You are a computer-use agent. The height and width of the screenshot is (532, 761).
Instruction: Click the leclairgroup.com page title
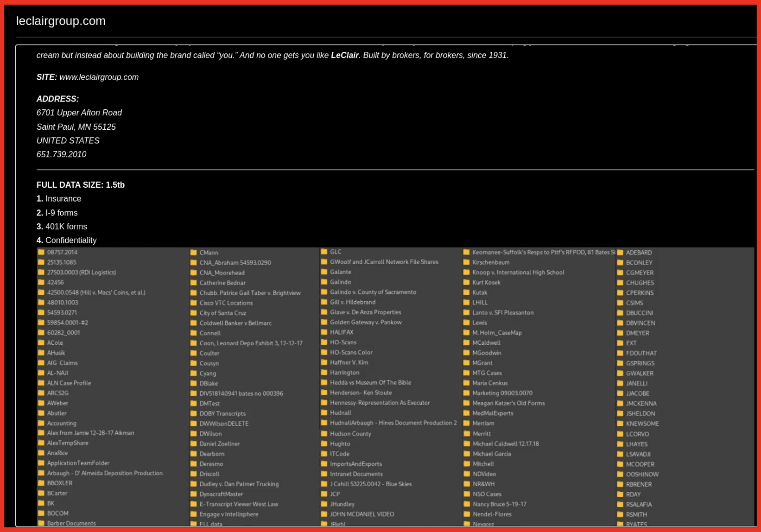click(x=61, y=21)
